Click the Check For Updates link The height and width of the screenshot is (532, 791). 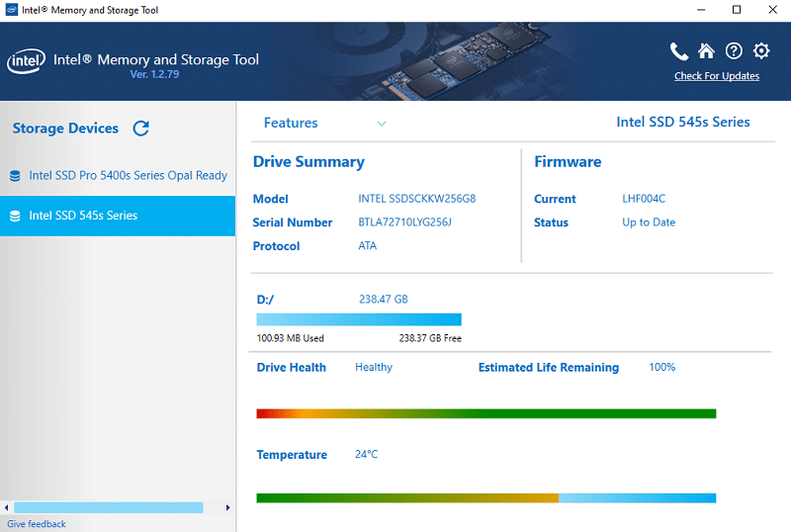(717, 76)
